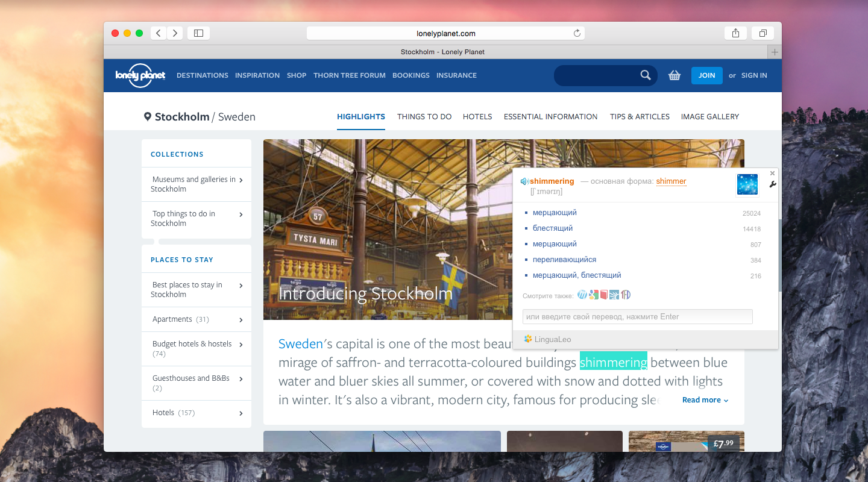Image resolution: width=868 pixels, height=482 pixels.
Task: Open LinguaLeo popup settings wrench
Action: point(773,184)
